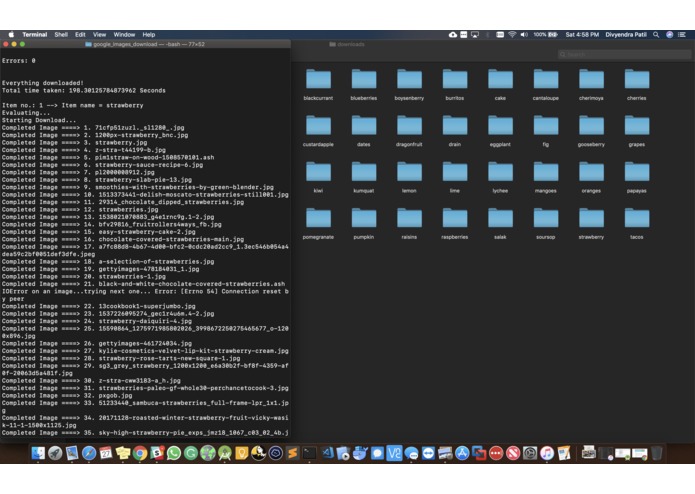Select the cherimoya folder

tap(591, 80)
